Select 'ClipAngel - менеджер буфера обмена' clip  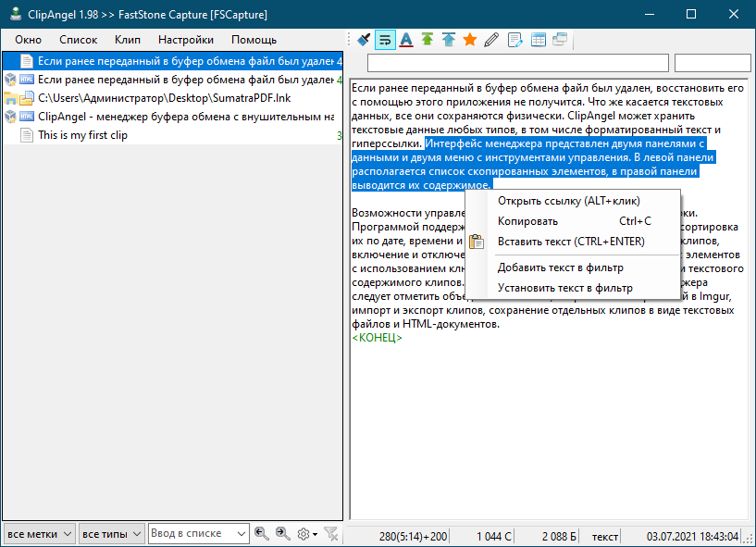click(173, 117)
